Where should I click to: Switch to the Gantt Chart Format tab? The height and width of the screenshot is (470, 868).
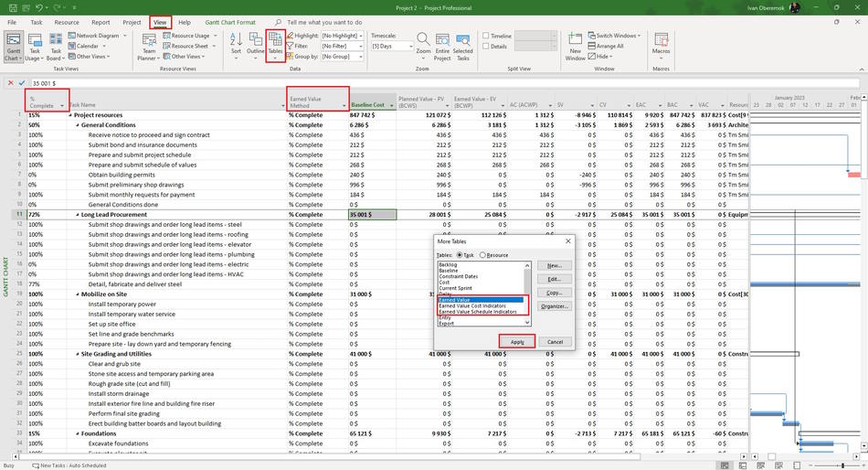230,22
